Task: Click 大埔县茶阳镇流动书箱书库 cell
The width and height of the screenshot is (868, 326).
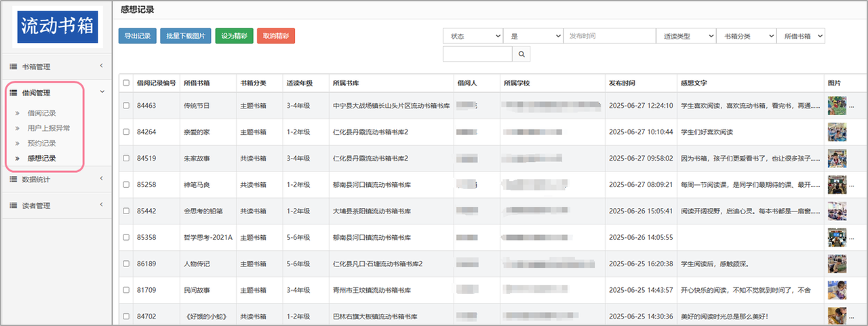Action: [x=372, y=211]
